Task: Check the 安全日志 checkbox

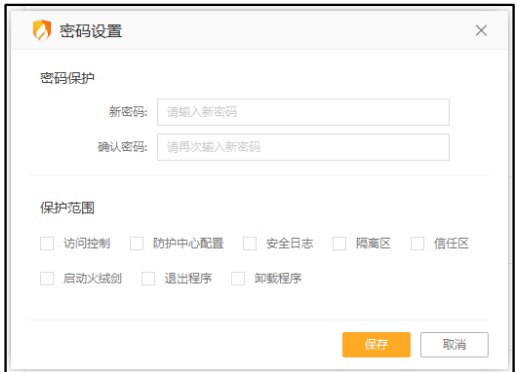Action: point(250,243)
